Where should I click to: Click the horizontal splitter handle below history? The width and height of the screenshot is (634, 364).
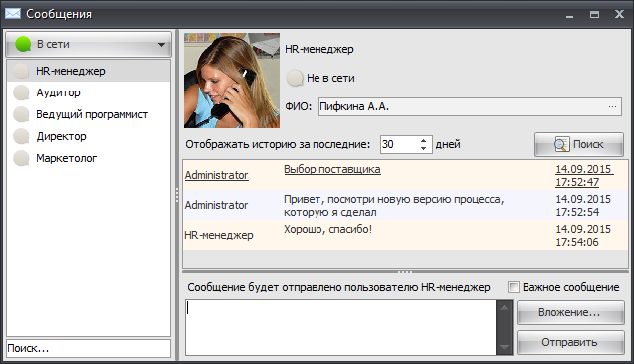[405, 272]
